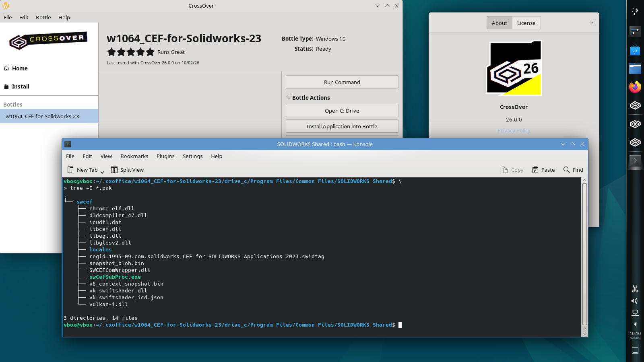Open the View menu in Konsole
The width and height of the screenshot is (644, 362).
click(106, 156)
